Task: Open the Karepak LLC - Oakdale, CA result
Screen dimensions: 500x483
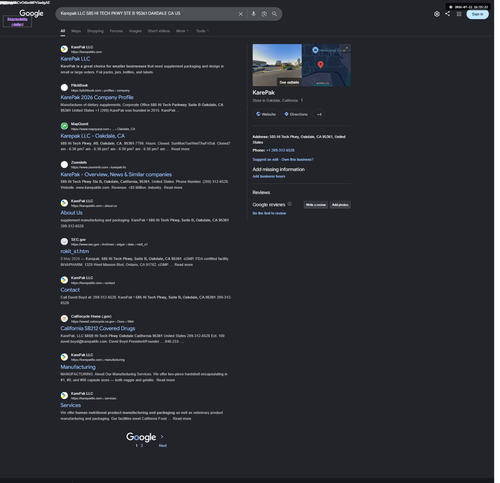Action: tap(93, 136)
